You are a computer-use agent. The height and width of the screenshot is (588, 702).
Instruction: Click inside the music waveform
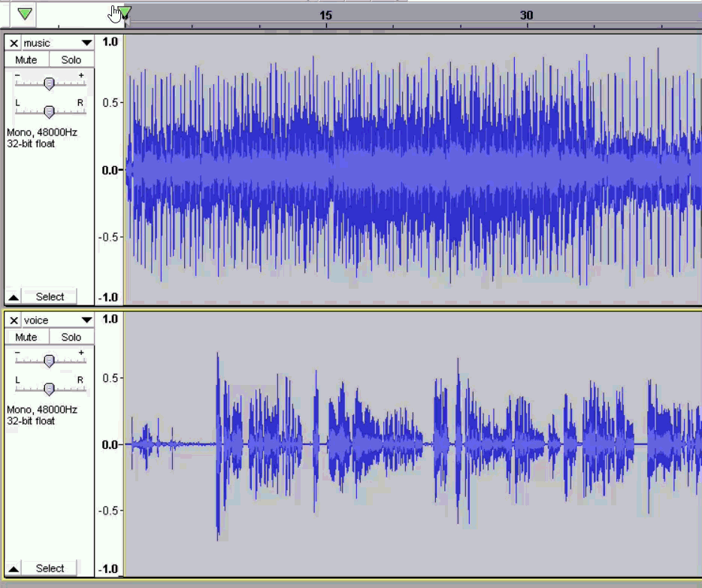413,170
